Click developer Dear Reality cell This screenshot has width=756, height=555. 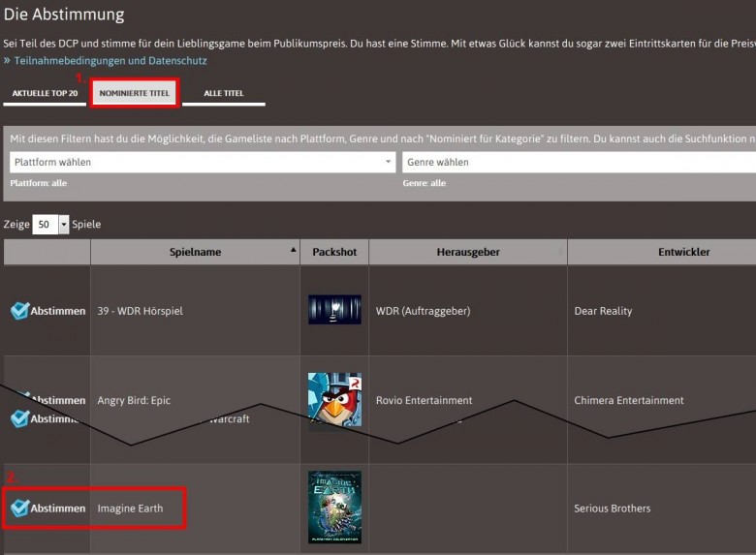pos(603,311)
